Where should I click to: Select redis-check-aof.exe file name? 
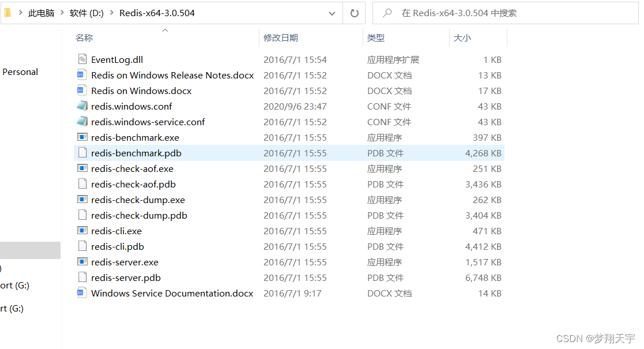(132, 169)
